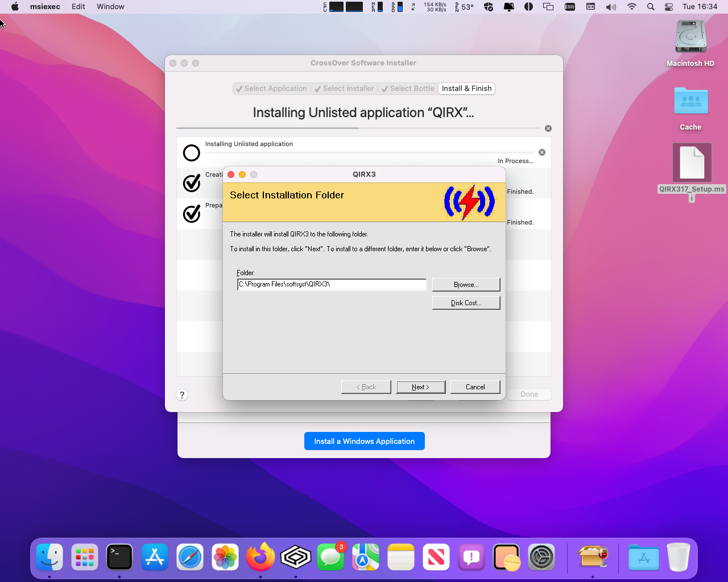This screenshot has width=728, height=582.
Task: Click the security shield menu bar icon
Action: tap(489, 7)
